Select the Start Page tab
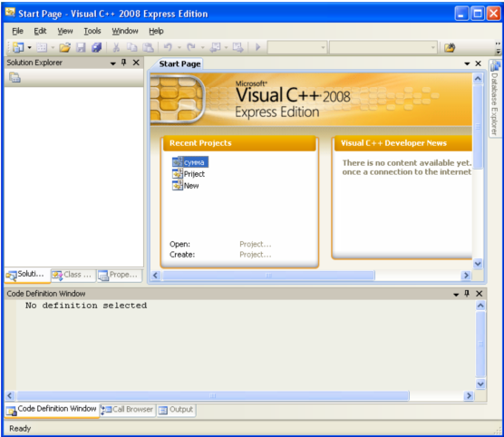 click(x=179, y=63)
